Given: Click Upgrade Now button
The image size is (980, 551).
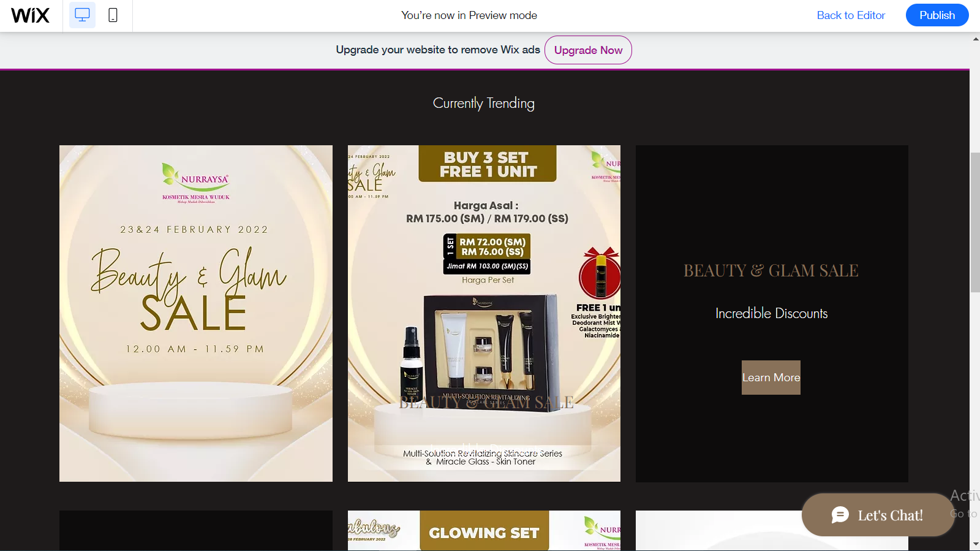Looking at the screenshot, I should click(588, 50).
